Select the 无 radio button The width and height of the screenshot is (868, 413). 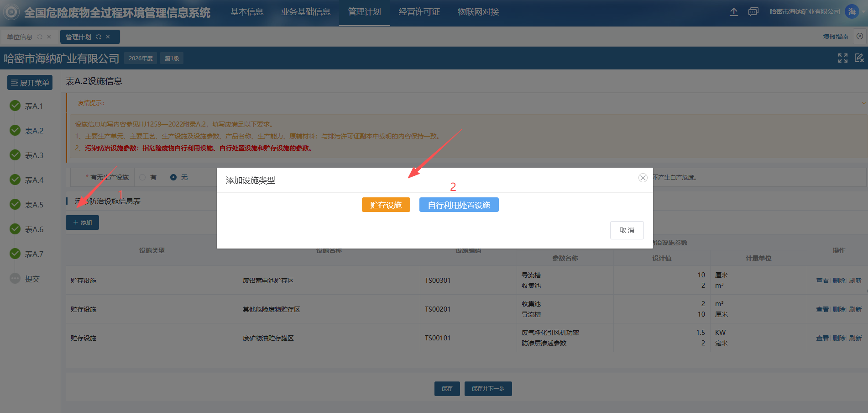click(173, 177)
